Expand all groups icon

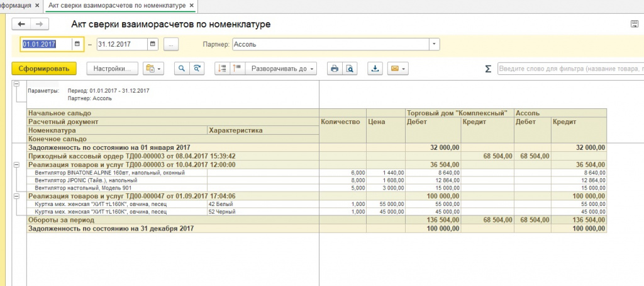[237, 69]
